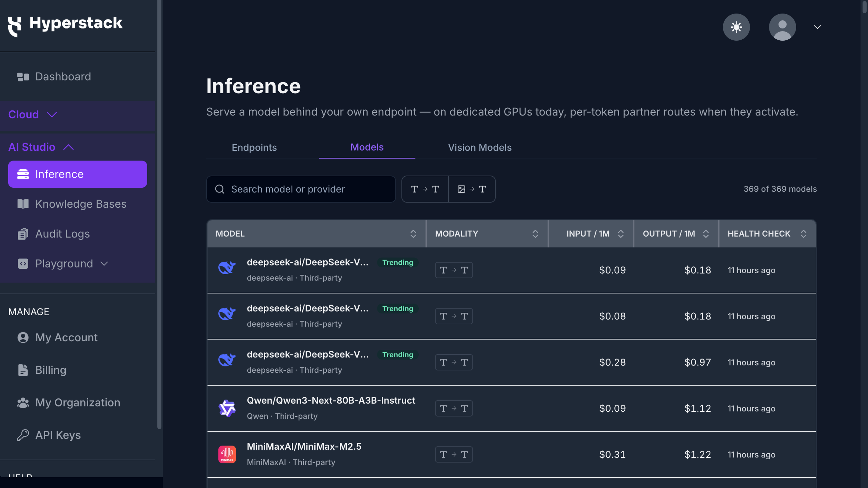Open Audit Logs clipboard icon

click(23, 234)
